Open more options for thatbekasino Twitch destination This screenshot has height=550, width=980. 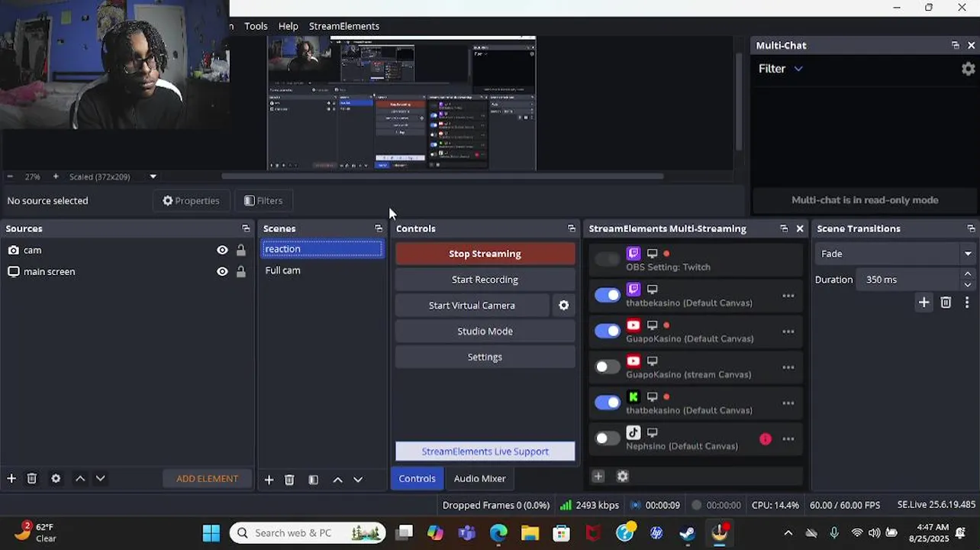click(788, 296)
